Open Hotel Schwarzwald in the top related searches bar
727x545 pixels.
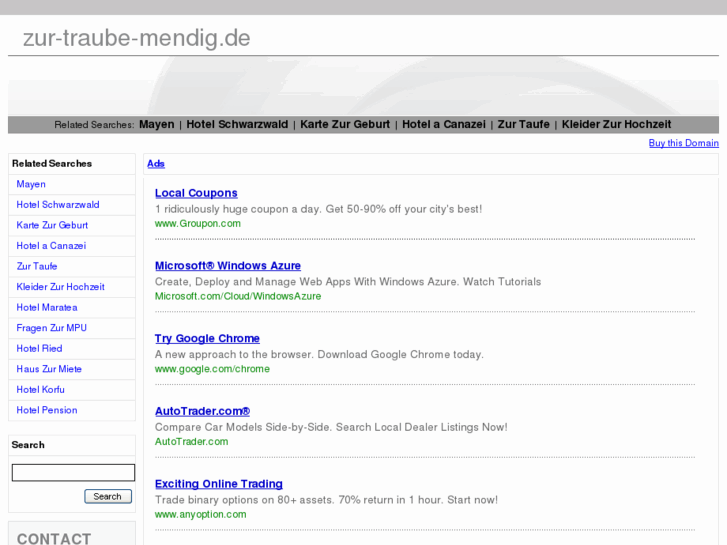tap(237, 124)
